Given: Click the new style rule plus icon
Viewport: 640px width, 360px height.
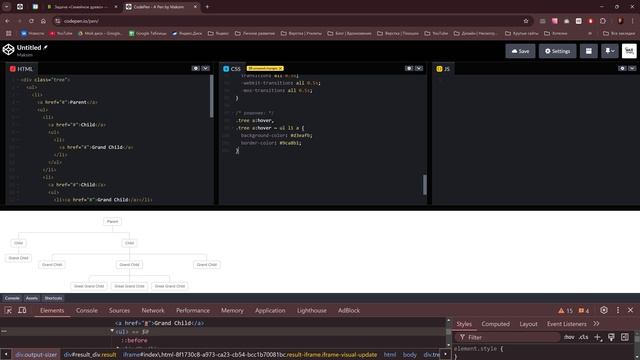Looking at the screenshot, I should click(x=598, y=337).
